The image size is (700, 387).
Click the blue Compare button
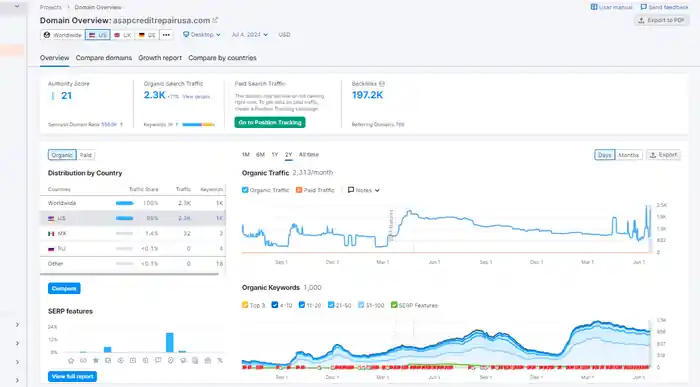pos(64,288)
